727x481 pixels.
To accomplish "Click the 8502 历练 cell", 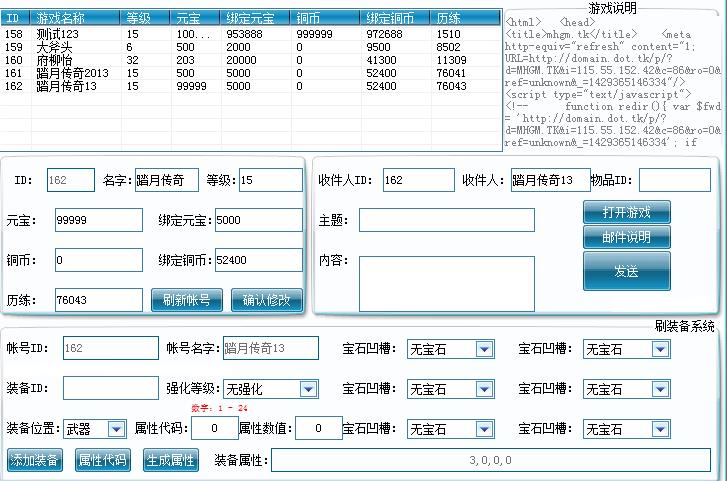I will click(x=448, y=47).
